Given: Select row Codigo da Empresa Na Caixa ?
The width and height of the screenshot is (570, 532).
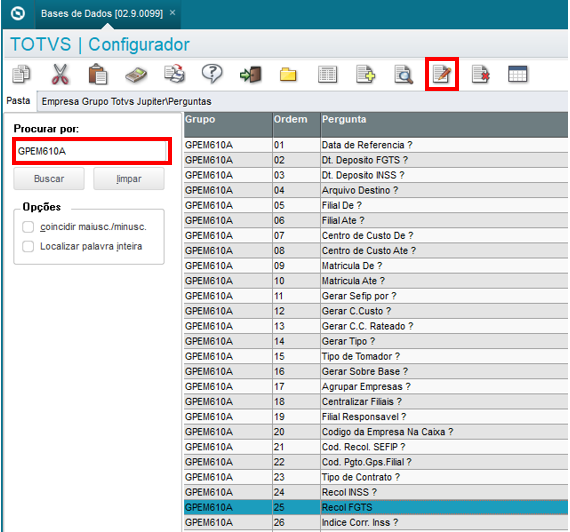Looking at the screenshot, I should pos(376,432).
